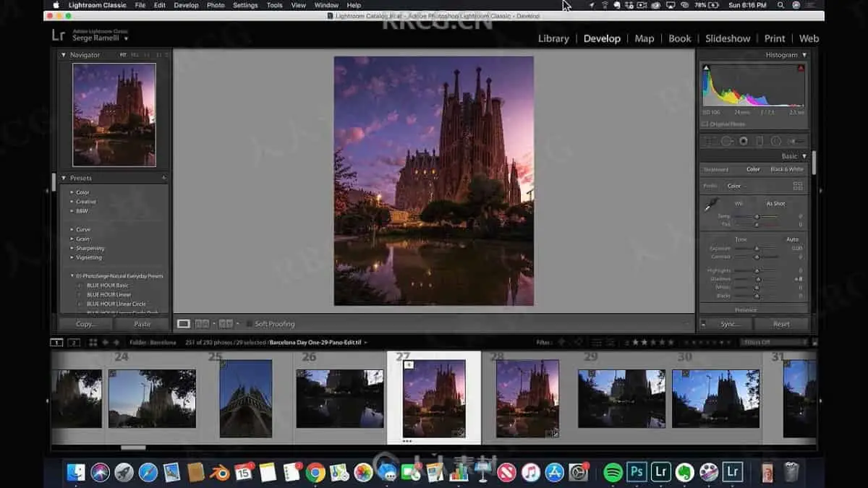The image size is (868, 488).
Task: Click the Exposure slider handle
Action: click(757, 249)
